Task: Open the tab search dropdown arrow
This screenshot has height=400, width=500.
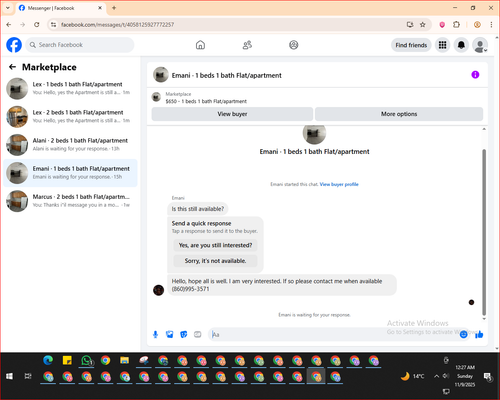Action: click(x=8, y=8)
